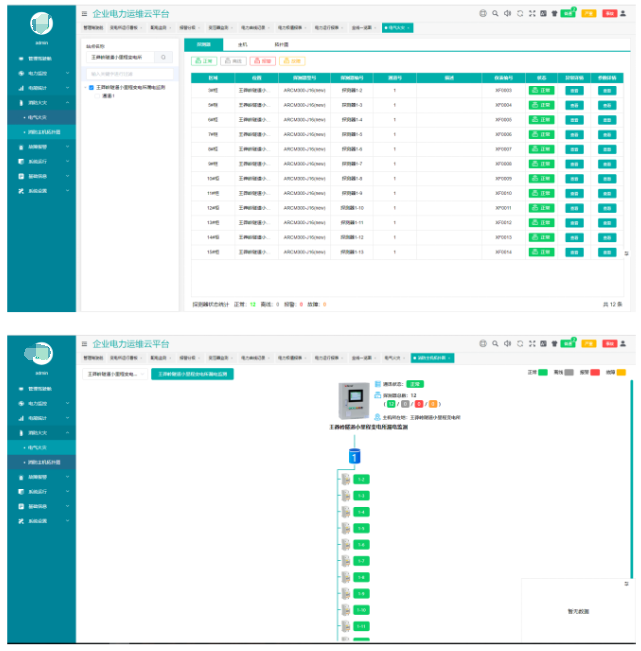This screenshot has height=651, width=641.
Task: Click detector icon next to node 1-5
Action: pyautogui.click(x=346, y=529)
